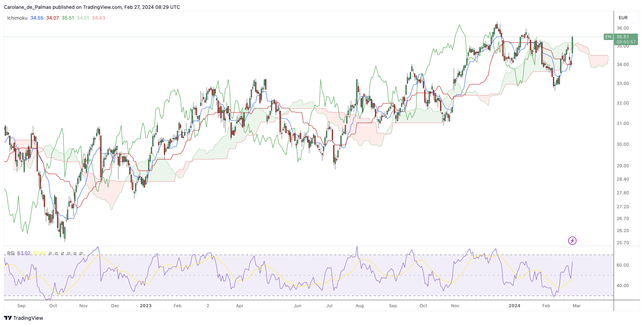This screenshot has width=644, height=325.
Task: Click price axis label 30.00
Action: [x=623, y=144]
